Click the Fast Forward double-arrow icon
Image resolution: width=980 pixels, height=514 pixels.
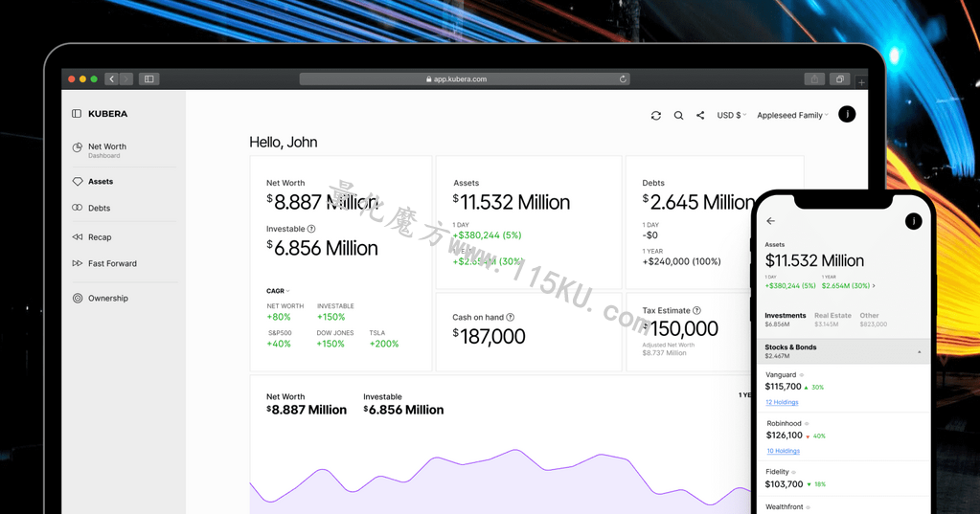click(x=78, y=263)
